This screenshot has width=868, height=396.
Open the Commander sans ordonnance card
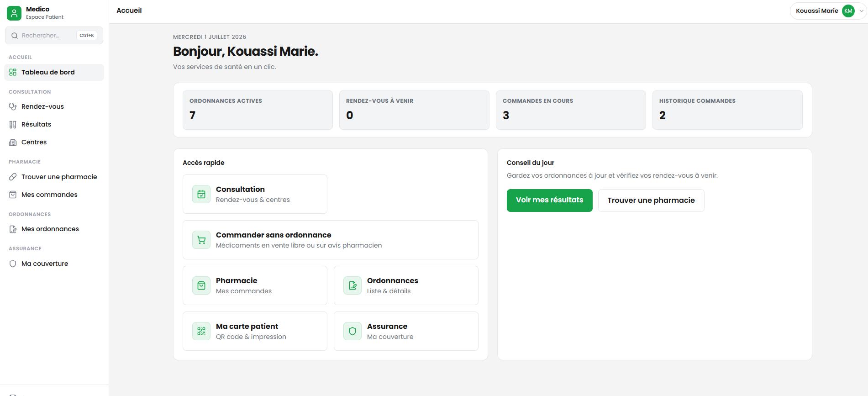pos(331,240)
